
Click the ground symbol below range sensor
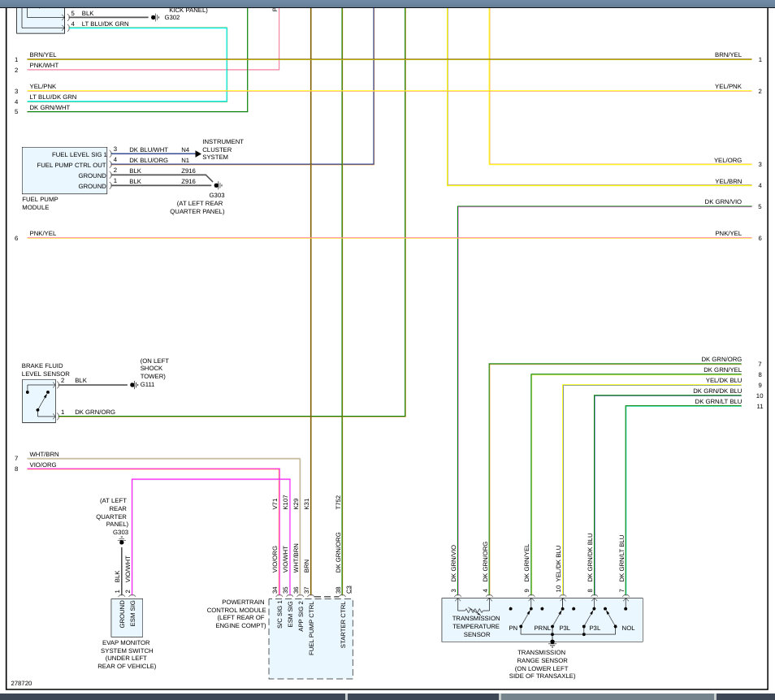(x=552, y=643)
